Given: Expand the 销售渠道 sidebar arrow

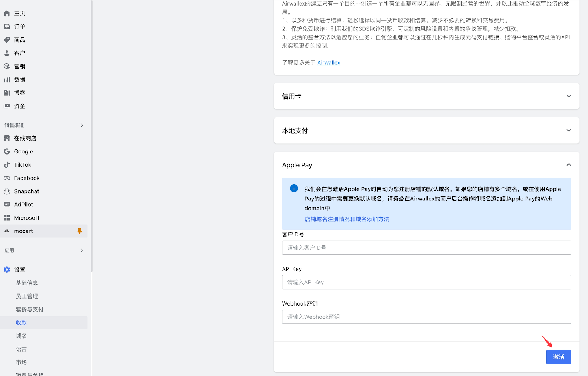Looking at the screenshot, I should tap(82, 125).
